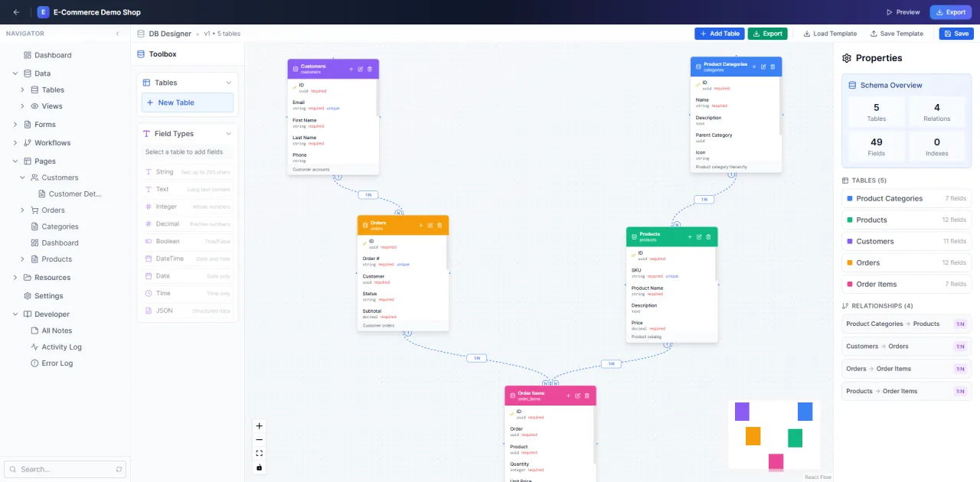The width and height of the screenshot is (980, 482).
Task: Collapse the Navigator panel
Action: tap(118, 34)
